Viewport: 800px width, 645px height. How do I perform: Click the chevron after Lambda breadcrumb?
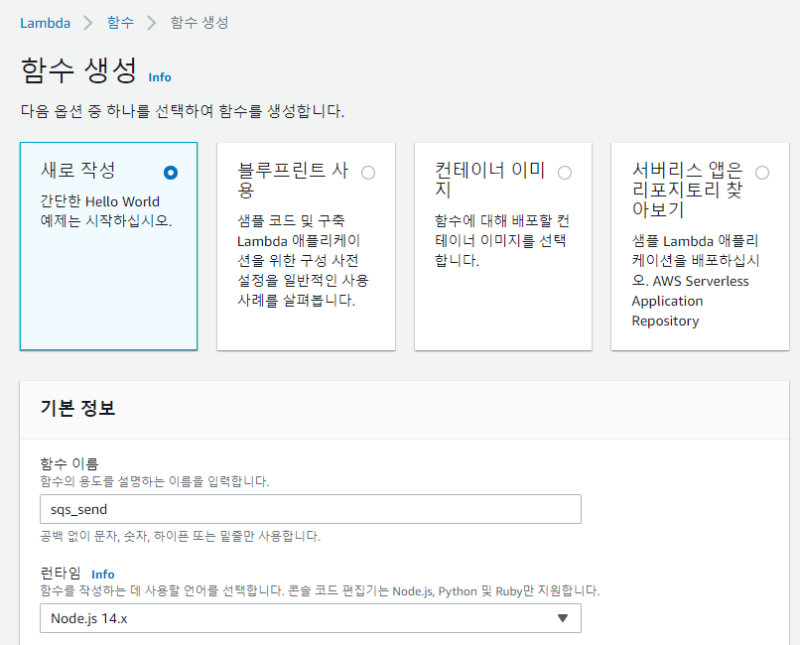click(88, 22)
